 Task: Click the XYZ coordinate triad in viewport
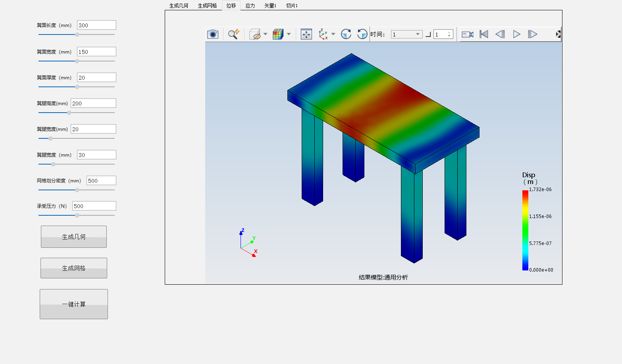coord(248,243)
